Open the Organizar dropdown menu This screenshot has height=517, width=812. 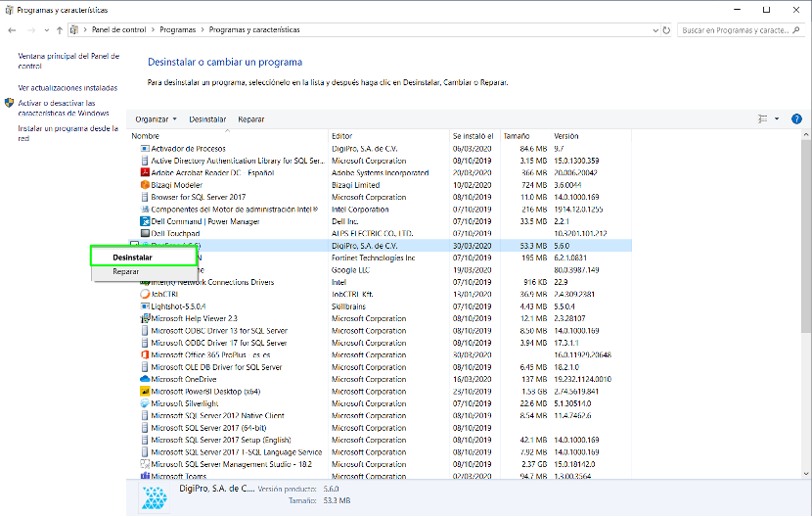coord(156,119)
